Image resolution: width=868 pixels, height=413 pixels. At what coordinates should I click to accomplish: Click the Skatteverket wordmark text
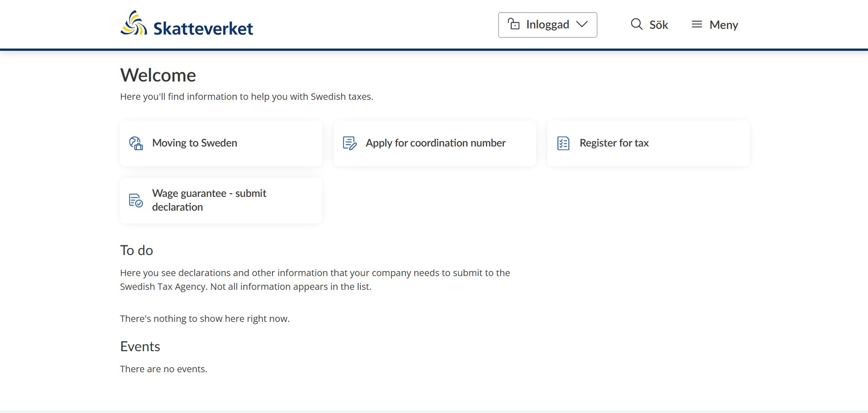pos(203,28)
